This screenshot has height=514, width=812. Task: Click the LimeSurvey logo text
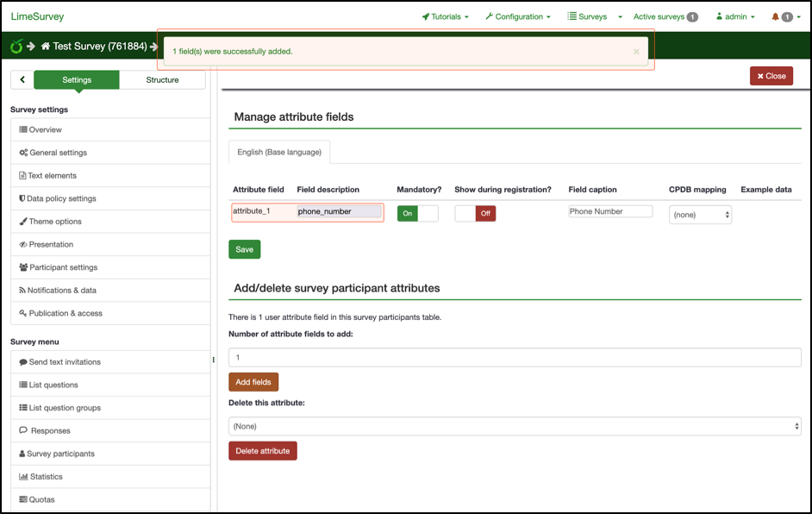37,16
